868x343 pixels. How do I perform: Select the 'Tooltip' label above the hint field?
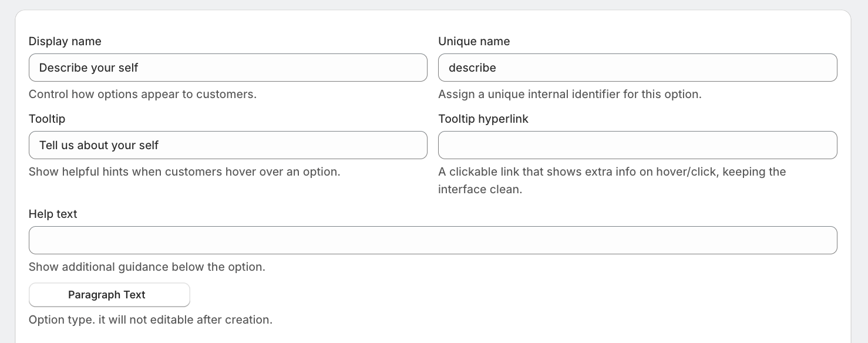click(47, 119)
